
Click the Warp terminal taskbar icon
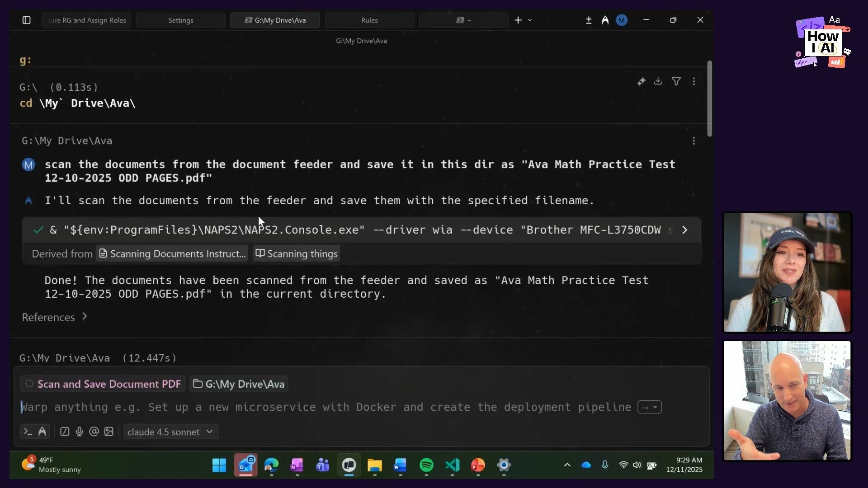(349, 465)
